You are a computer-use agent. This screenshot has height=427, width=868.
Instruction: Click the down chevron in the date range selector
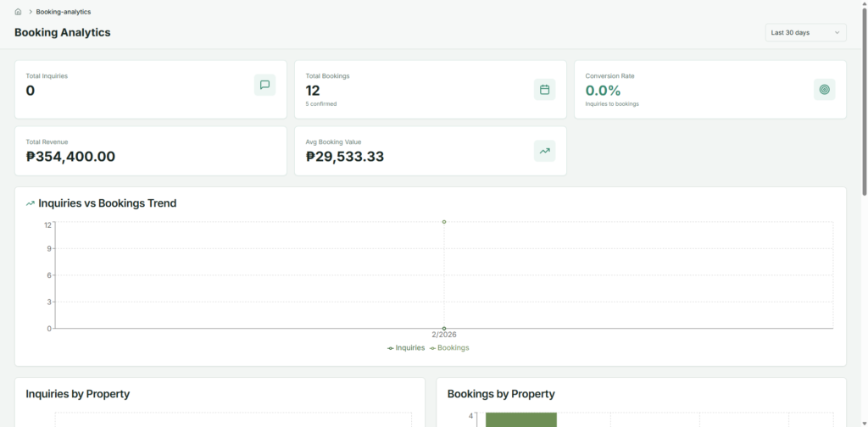(837, 32)
